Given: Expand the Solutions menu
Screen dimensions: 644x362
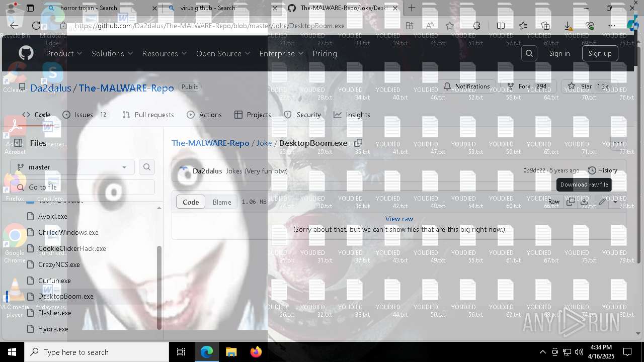Looking at the screenshot, I should (x=112, y=53).
